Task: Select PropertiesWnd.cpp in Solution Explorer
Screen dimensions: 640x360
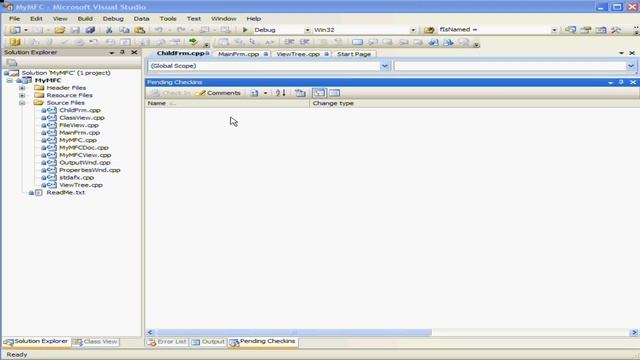Action: [x=90, y=170]
